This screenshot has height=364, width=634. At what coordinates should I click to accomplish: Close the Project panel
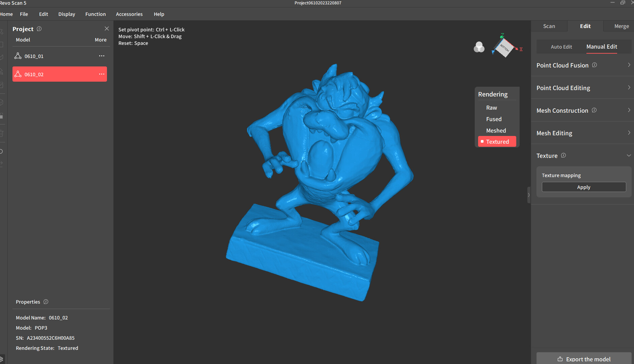[x=107, y=29]
